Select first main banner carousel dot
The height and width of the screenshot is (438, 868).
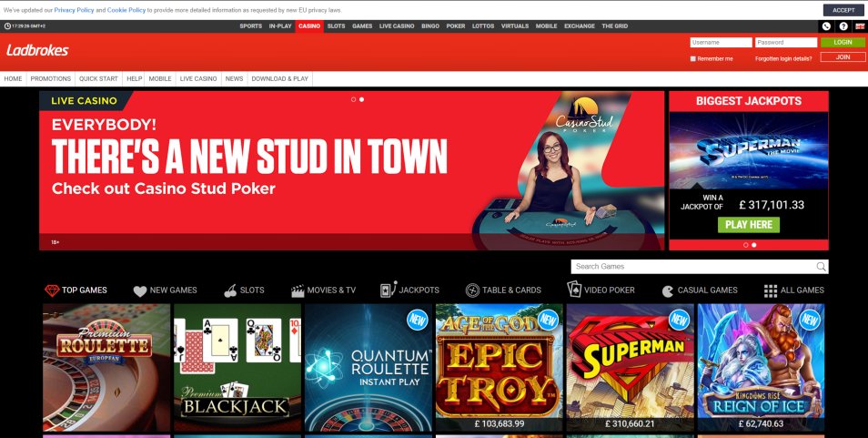[x=353, y=99]
